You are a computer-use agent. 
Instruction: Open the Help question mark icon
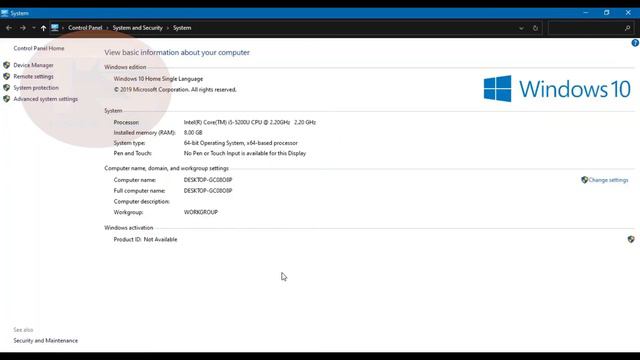coord(635,43)
